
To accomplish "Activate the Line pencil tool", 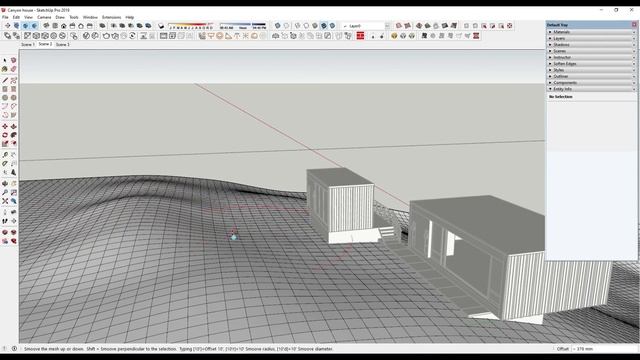I will (5, 80).
